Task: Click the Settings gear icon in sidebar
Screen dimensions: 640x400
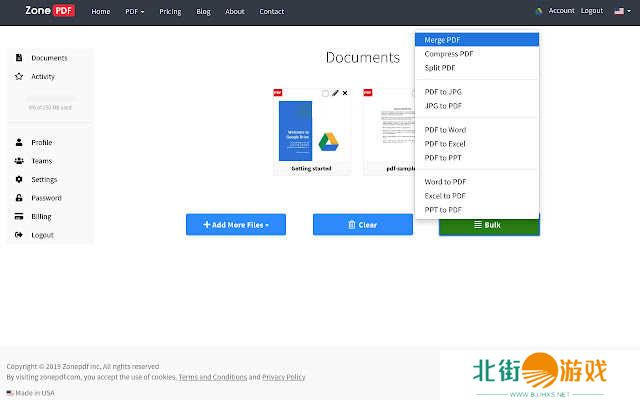Action: coord(19,179)
